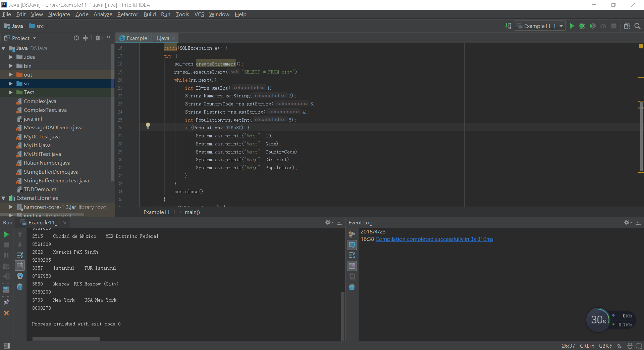
Task: Start debugging with the bug icon
Action: pyautogui.click(x=582, y=26)
